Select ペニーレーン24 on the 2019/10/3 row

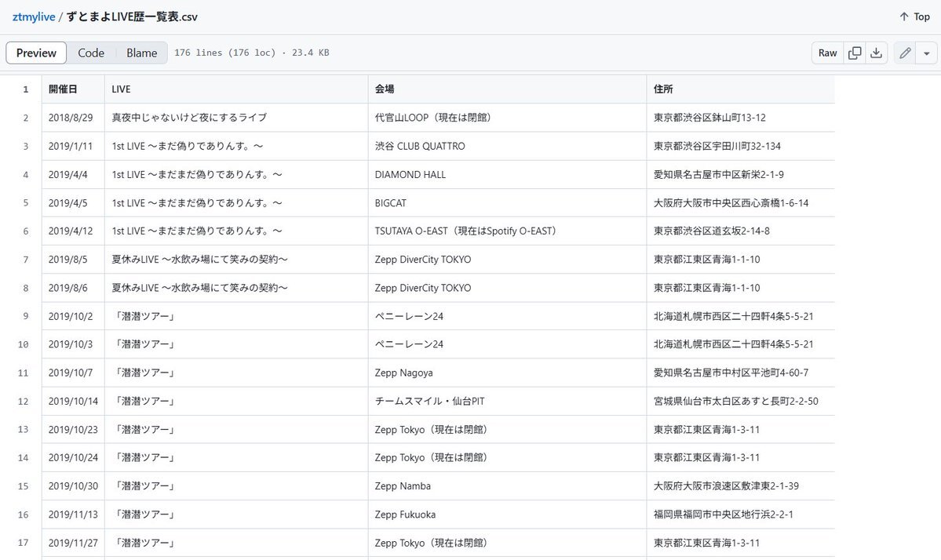click(x=508, y=344)
